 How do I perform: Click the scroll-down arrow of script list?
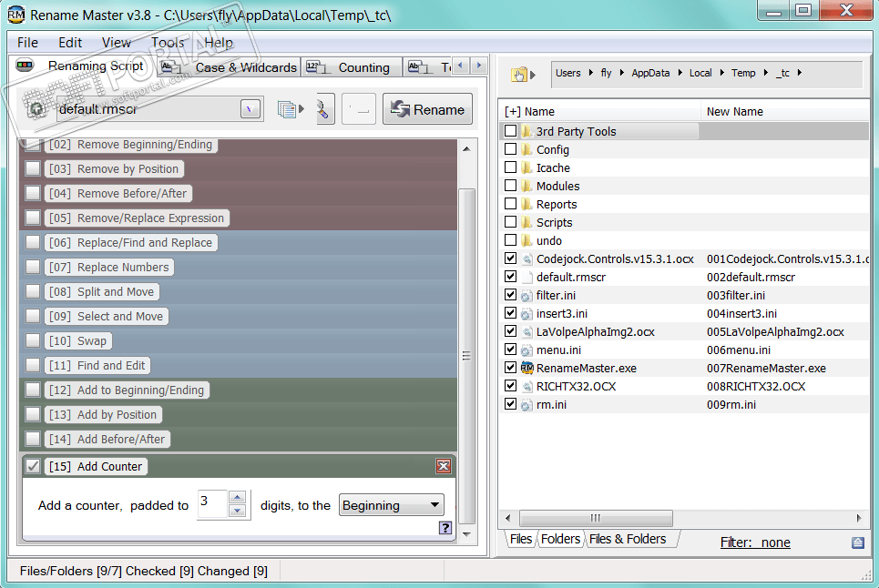(x=466, y=534)
